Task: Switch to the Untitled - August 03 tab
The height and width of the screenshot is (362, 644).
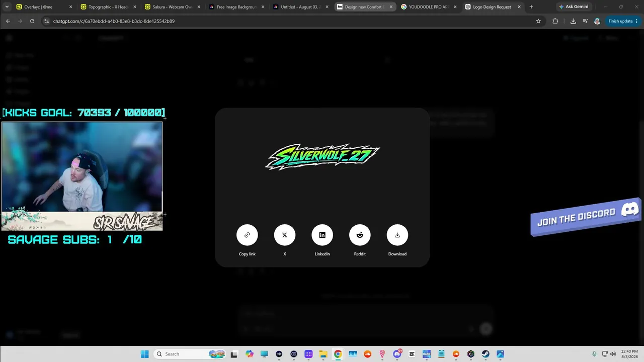Action: click(299, 7)
